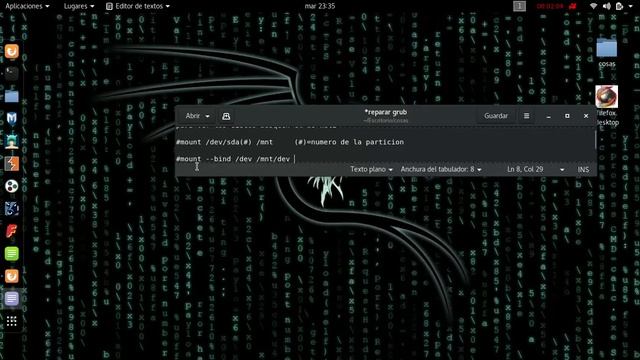Click the red screen recording indicator
640x360 pixels.
click(556, 6)
